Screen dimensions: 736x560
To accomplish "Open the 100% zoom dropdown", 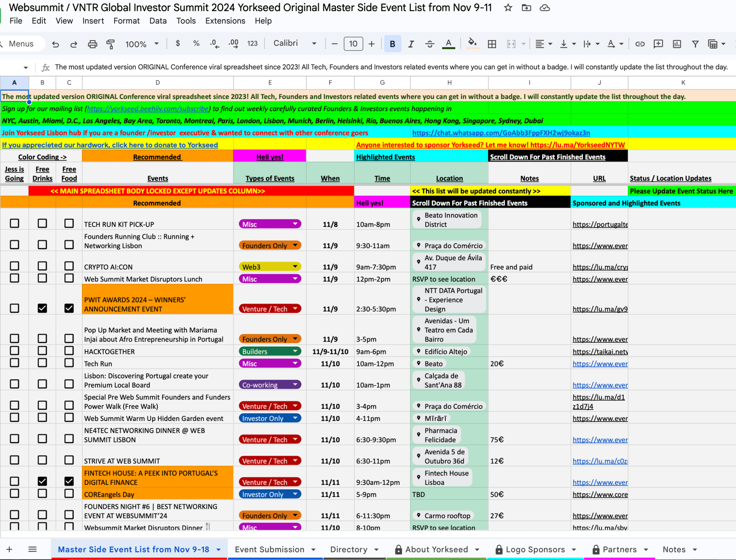I will 142,44.
